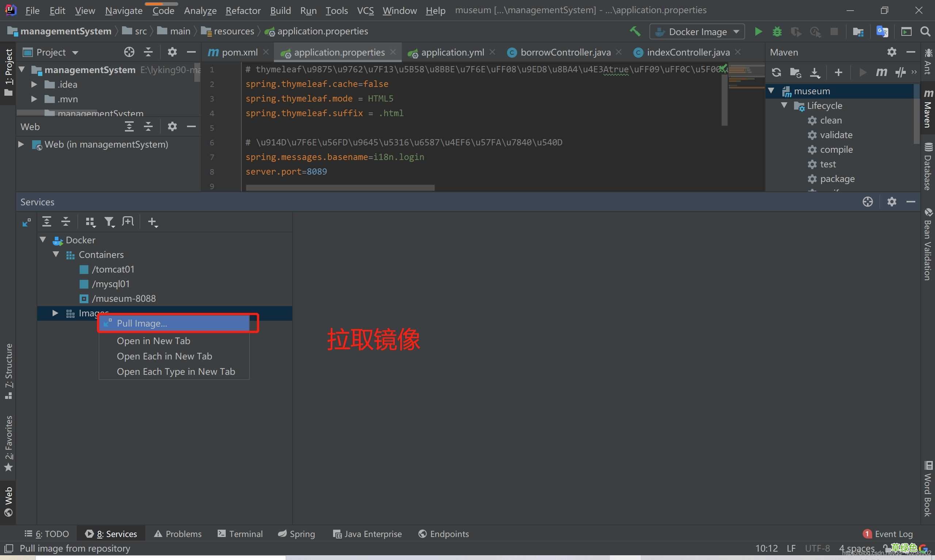Close the indexController.java tab
Screen dimensions: 935x560
[x=738, y=52]
